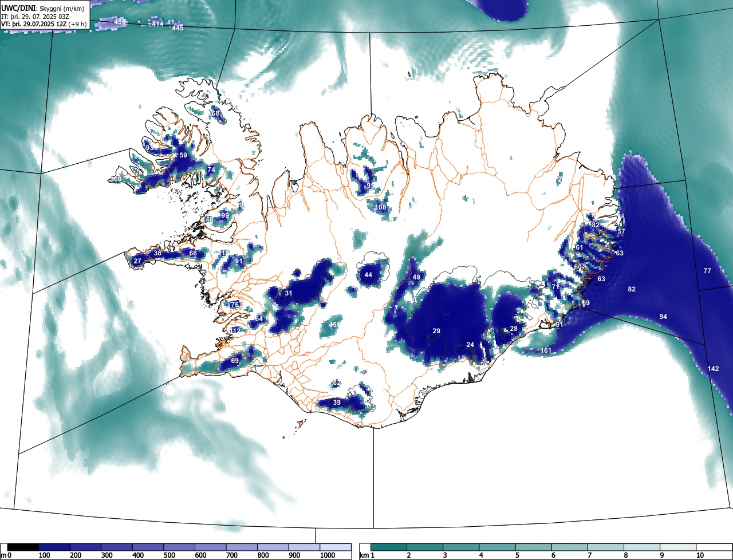Click the map value '108'
This screenshot has width=733, height=560.
[381, 207]
